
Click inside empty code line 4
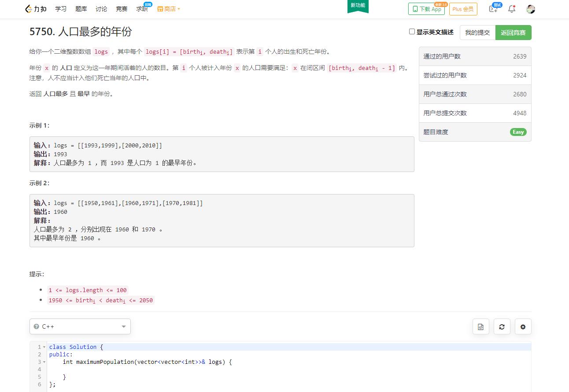point(289,370)
